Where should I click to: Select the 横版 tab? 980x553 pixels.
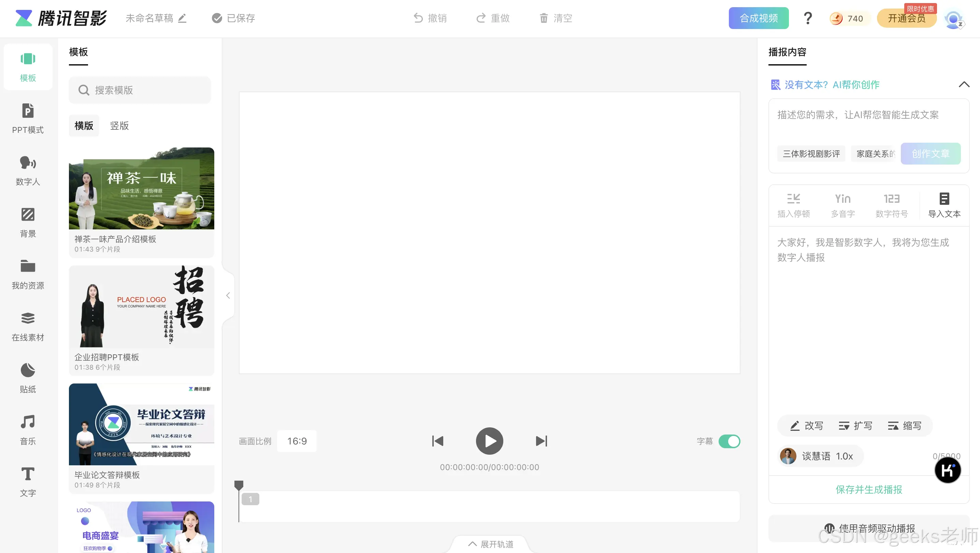tap(84, 126)
